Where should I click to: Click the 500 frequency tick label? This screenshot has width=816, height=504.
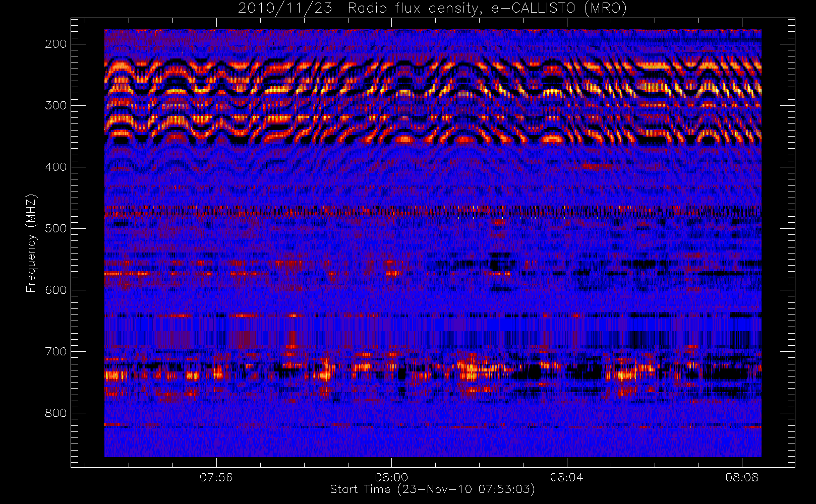point(55,228)
